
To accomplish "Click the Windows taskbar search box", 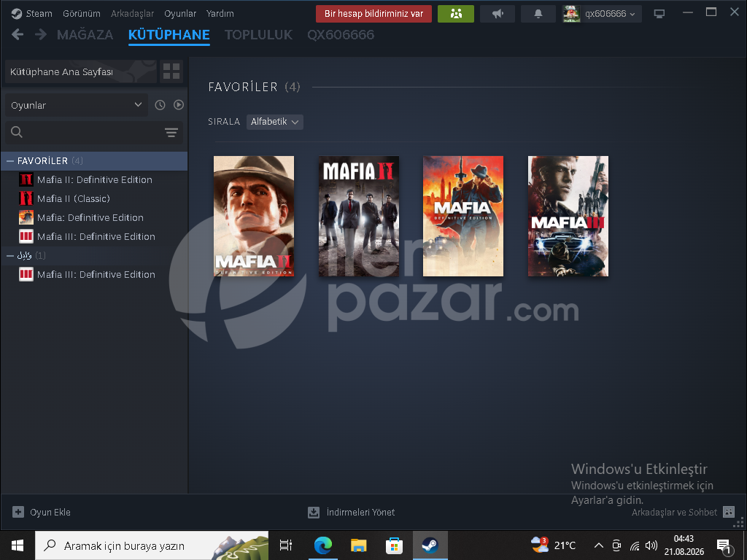I will 152,545.
